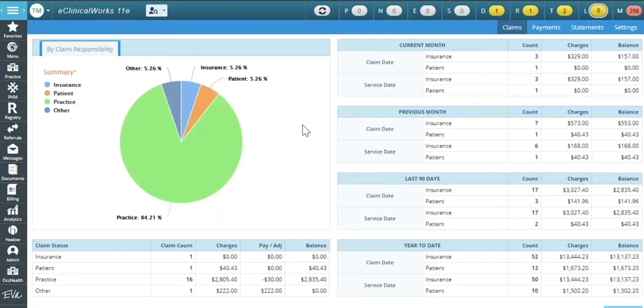The image size is (644, 308).
Task: Open the Settings tab
Action: tap(625, 27)
